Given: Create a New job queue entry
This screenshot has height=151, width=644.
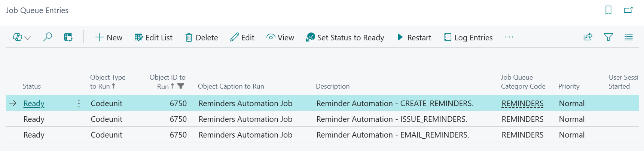Looking at the screenshot, I should [109, 37].
